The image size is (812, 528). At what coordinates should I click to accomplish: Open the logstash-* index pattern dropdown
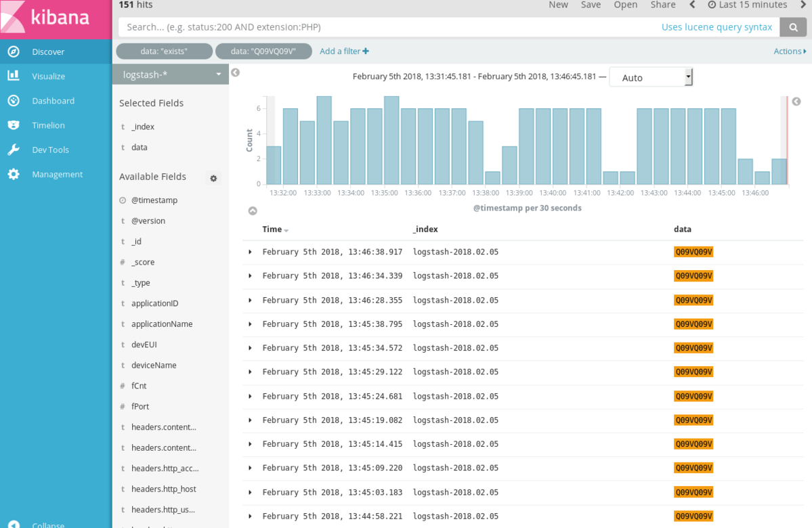171,74
